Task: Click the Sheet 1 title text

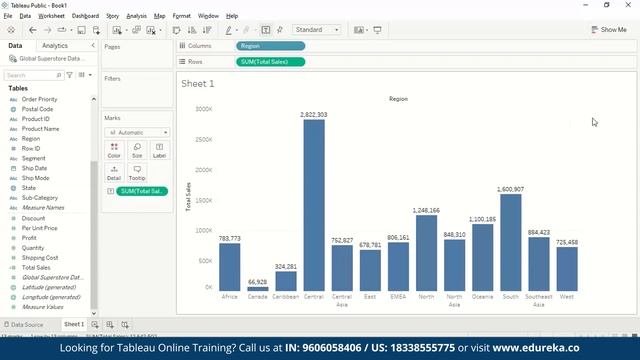Action: point(198,84)
